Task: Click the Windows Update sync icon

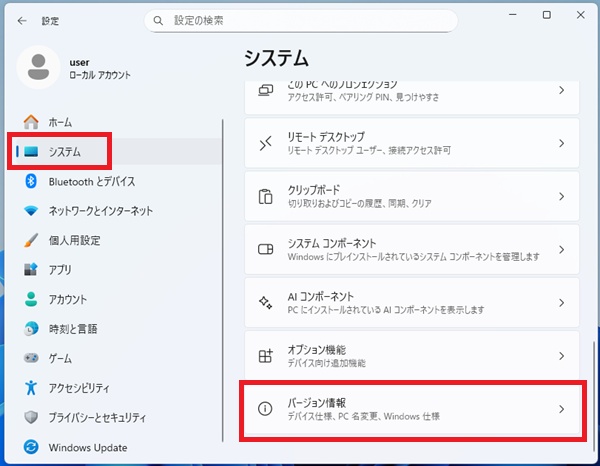Action: [31, 447]
